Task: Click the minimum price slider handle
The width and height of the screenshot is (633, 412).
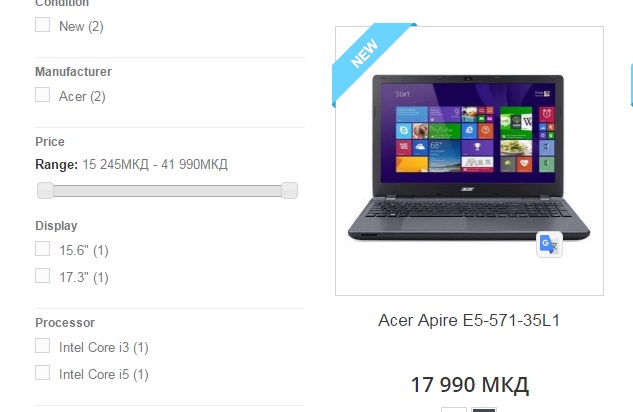Action: (45, 190)
